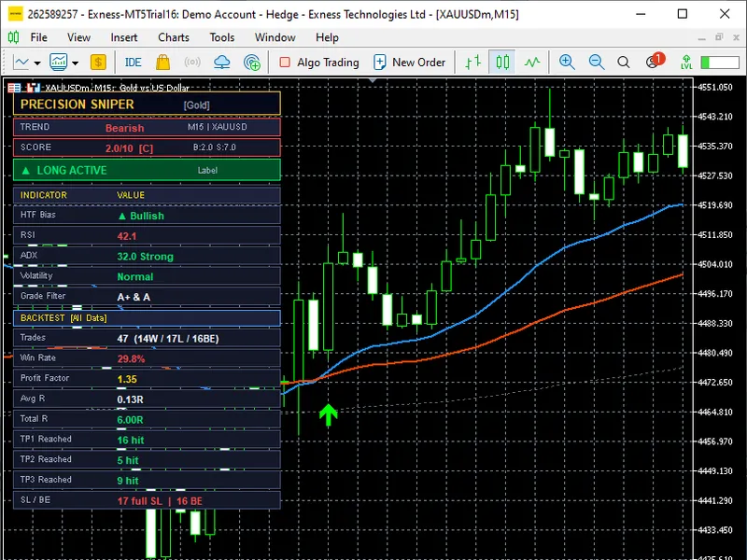
Task: Click the Win Rate 29.8% value
Action: pos(131,358)
